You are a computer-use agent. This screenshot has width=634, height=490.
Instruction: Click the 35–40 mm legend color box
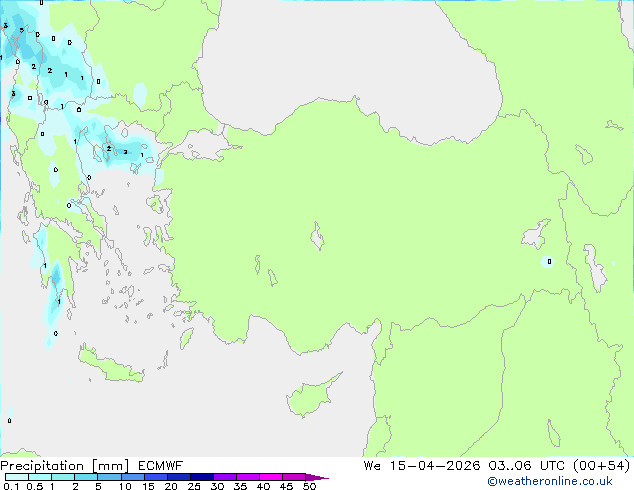tap(248, 477)
